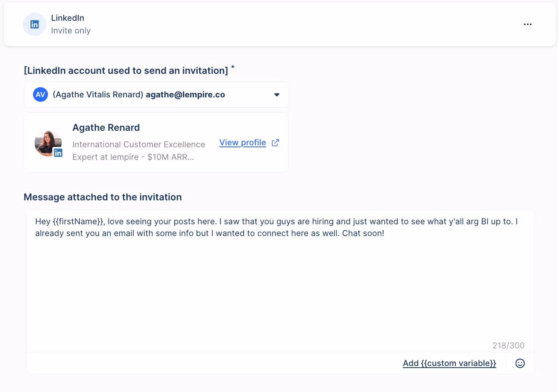The image size is (558, 392).
Task: Click Add {{custom variable}} link
Action: (449, 363)
